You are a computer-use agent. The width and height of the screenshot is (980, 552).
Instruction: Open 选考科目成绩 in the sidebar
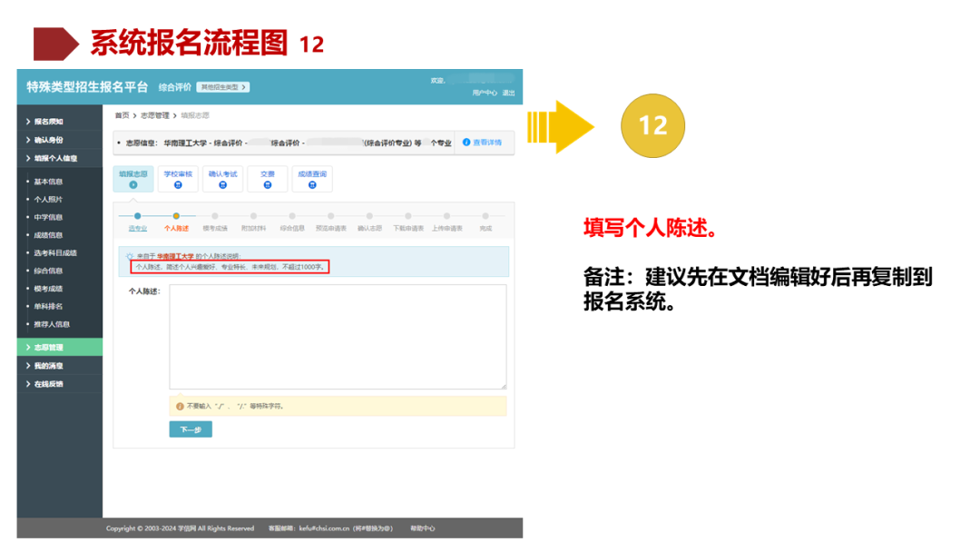(x=55, y=253)
